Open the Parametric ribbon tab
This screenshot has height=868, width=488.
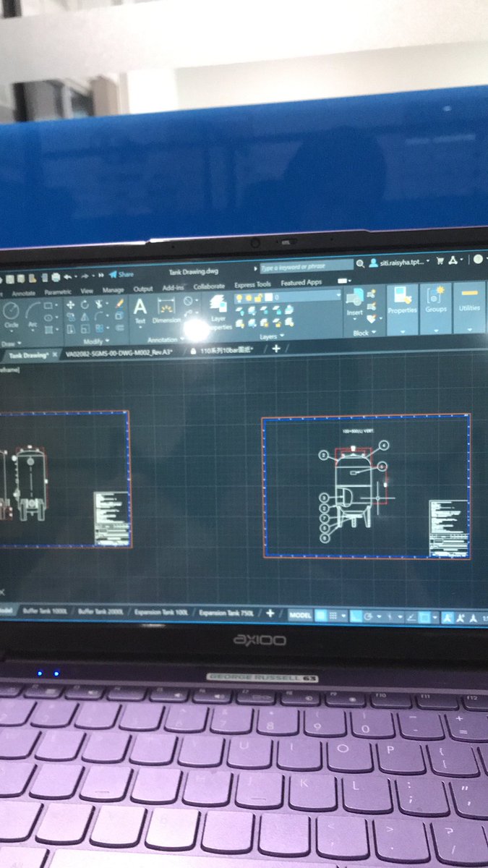pyautogui.click(x=58, y=292)
